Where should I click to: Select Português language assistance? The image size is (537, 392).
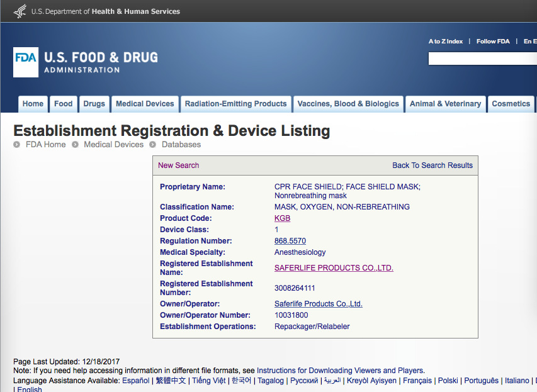(x=481, y=381)
